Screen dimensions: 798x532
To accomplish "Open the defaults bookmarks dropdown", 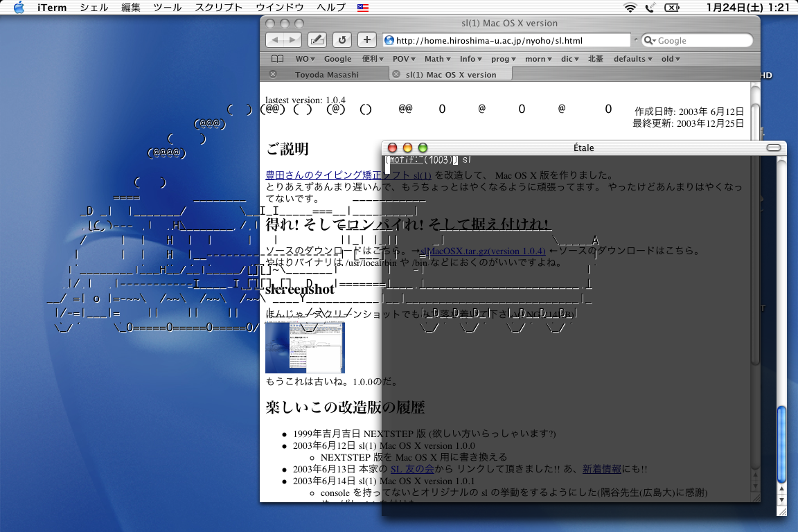I will tap(632, 59).
